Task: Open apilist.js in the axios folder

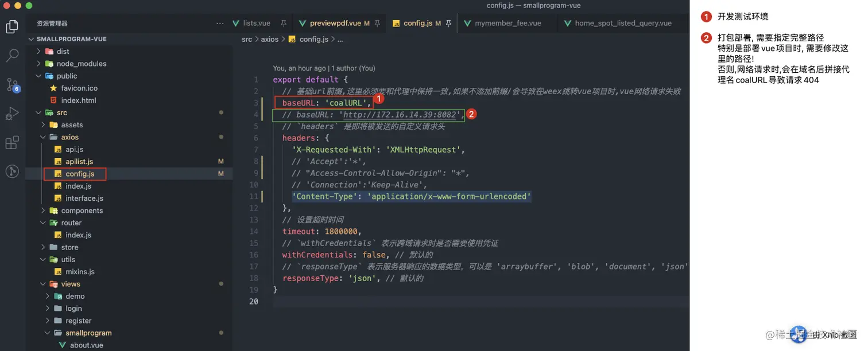Action: [x=79, y=162]
